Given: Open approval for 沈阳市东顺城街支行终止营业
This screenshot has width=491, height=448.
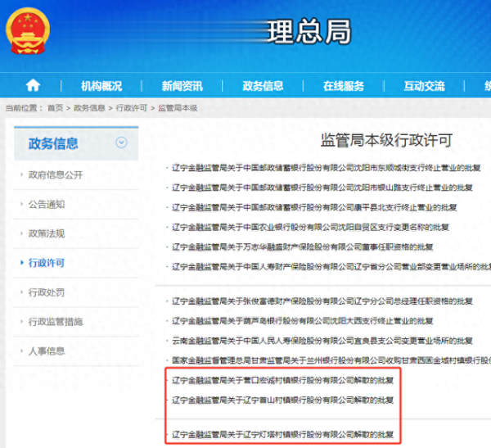Looking at the screenshot, I should tap(326, 168).
